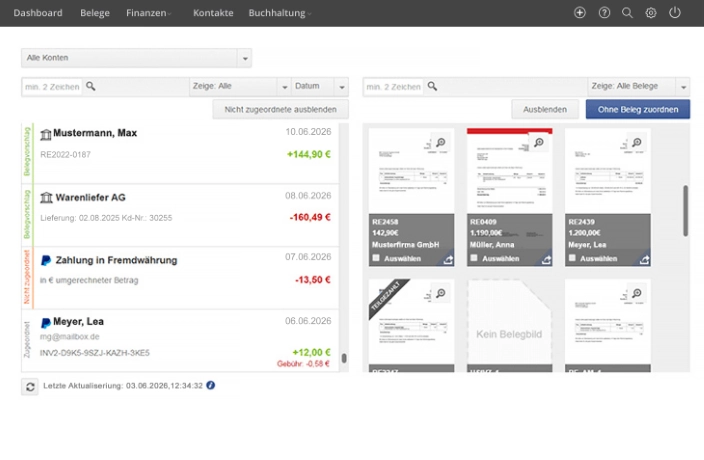Go to Kontakte in navigation bar

(213, 13)
